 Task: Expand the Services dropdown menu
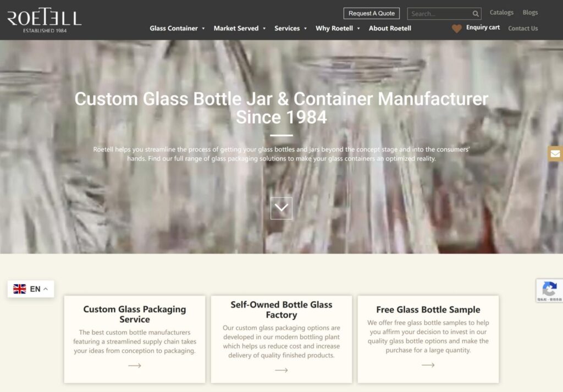pos(290,29)
